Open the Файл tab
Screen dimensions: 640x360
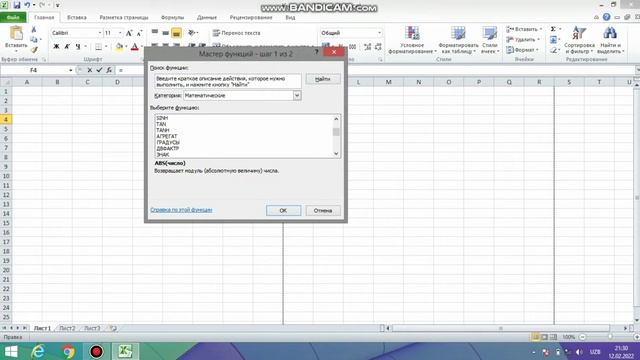(x=13, y=18)
